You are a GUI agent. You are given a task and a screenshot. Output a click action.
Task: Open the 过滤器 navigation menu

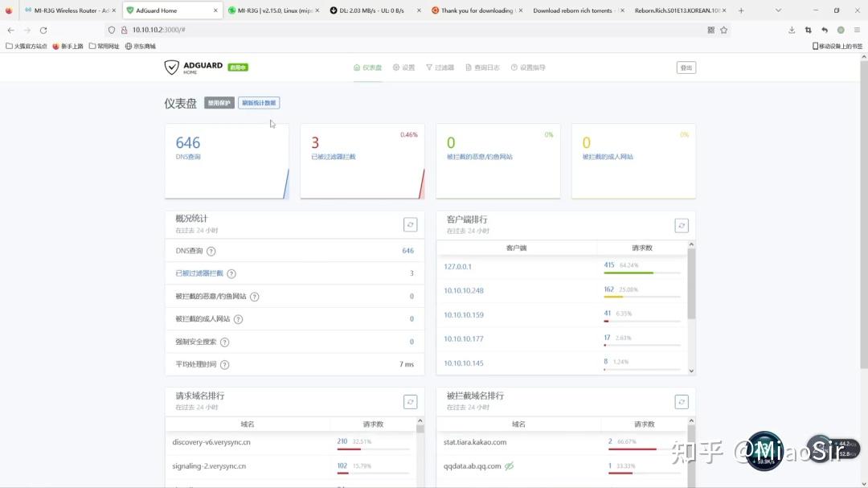click(440, 68)
